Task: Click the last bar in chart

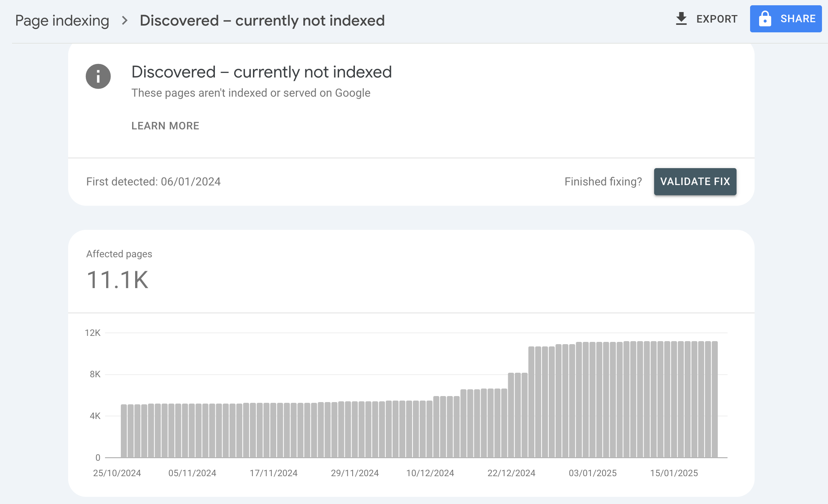Action: [714, 399]
